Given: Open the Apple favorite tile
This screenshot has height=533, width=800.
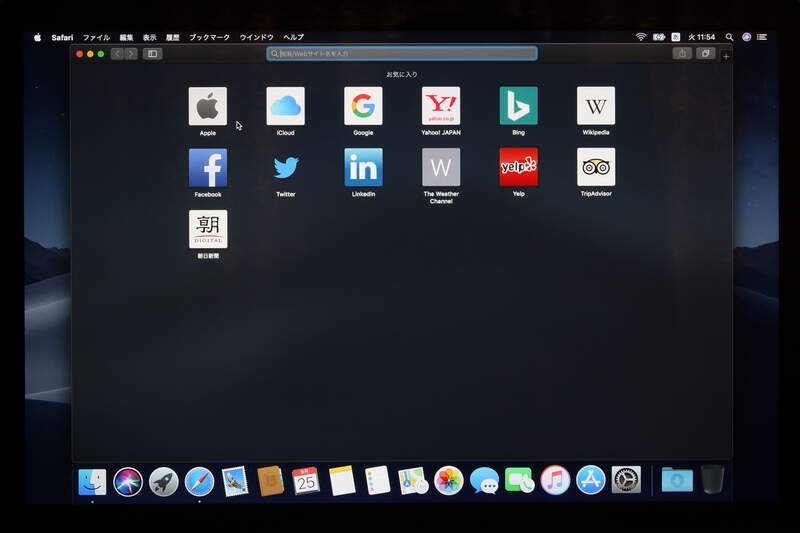Looking at the screenshot, I should [208, 106].
